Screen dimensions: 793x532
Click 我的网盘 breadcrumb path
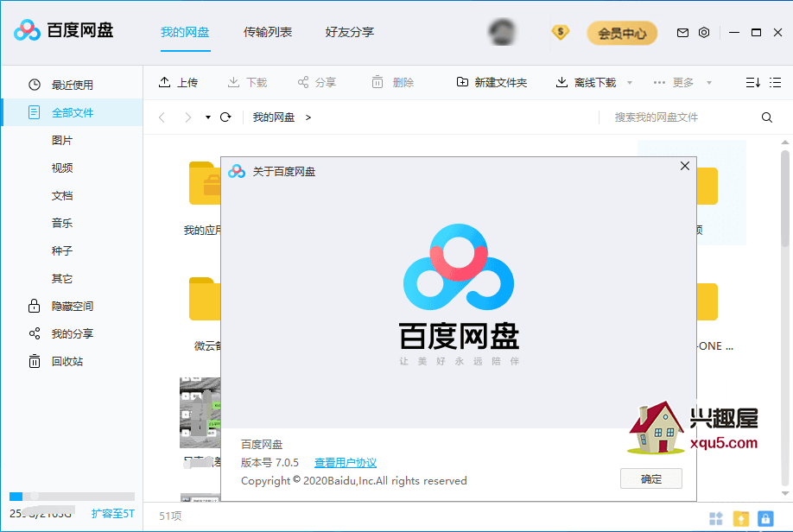[274, 117]
